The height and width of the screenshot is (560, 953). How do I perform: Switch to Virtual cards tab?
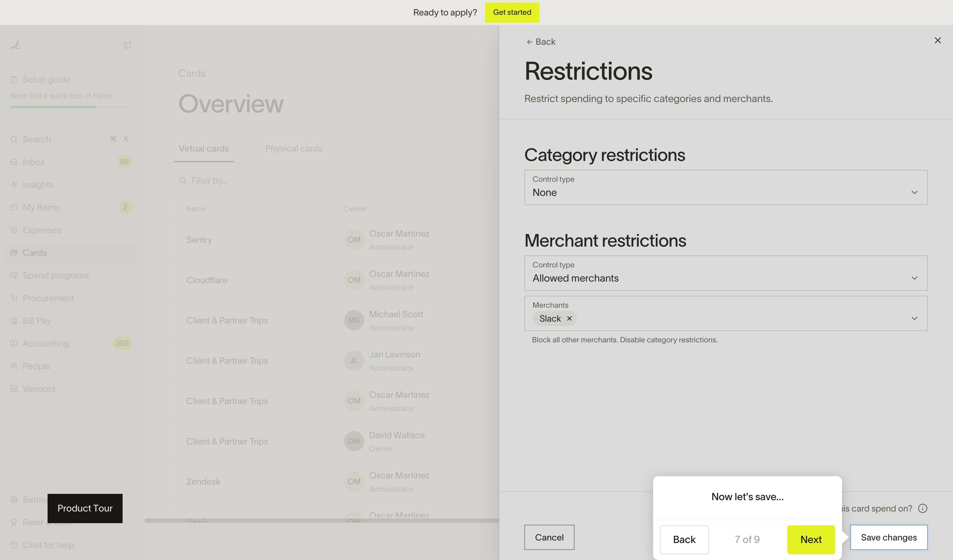204,149
